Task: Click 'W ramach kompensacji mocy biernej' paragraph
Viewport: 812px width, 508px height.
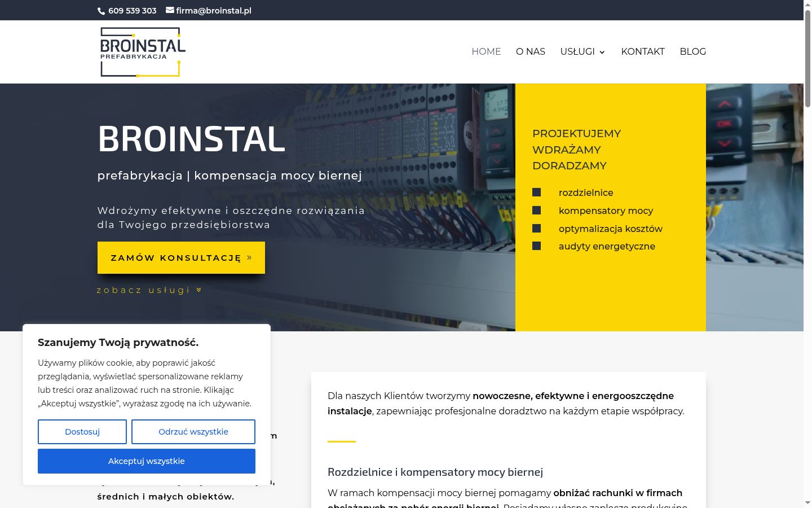Action: coord(507,500)
